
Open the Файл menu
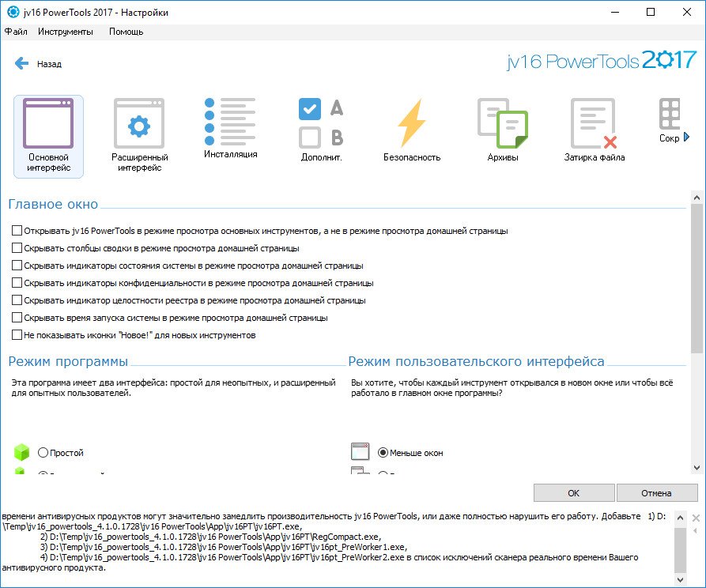[x=16, y=32]
